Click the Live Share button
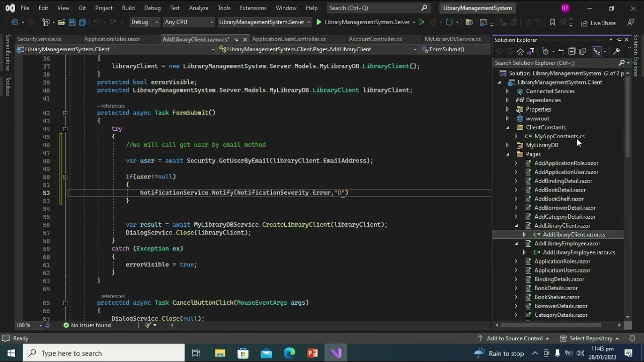Image resolution: width=644 pixels, height=362 pixels. tap(598, 23)
